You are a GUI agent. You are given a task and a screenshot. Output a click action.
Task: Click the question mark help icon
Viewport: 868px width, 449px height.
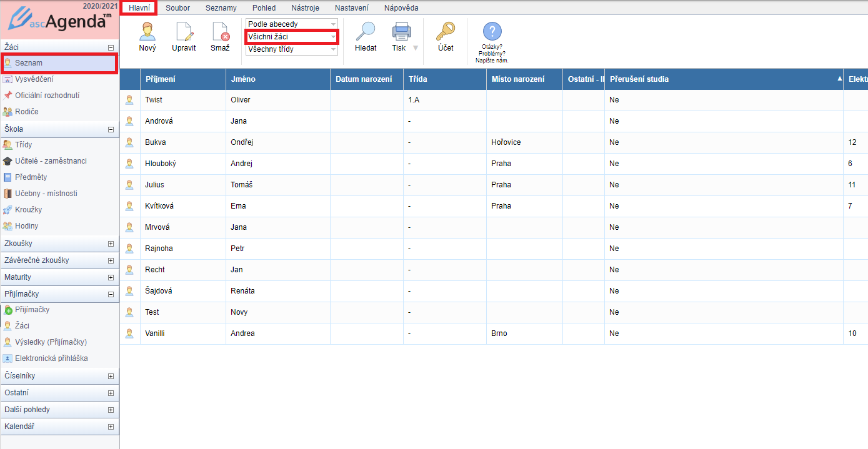(x=492, y=31)
